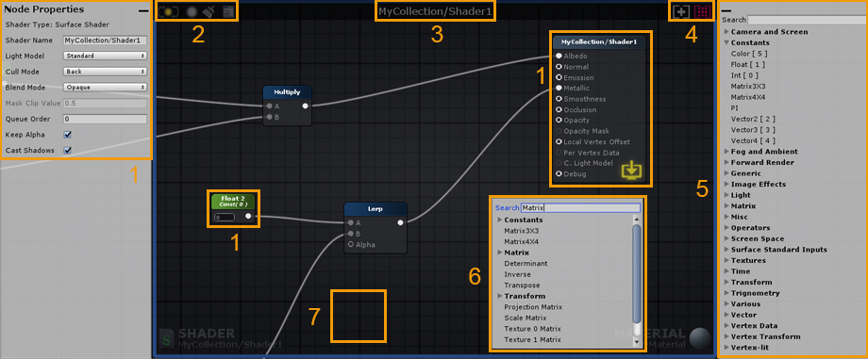Select Determinant in the context search list
This screenshot has width=868, height=359.
click(526, 263)
